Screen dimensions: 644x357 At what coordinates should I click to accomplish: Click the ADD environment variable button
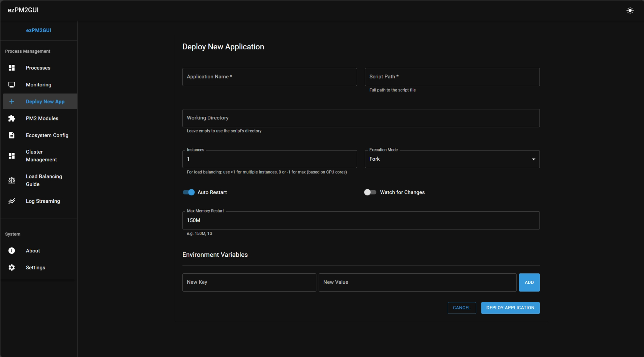[529, 282]
